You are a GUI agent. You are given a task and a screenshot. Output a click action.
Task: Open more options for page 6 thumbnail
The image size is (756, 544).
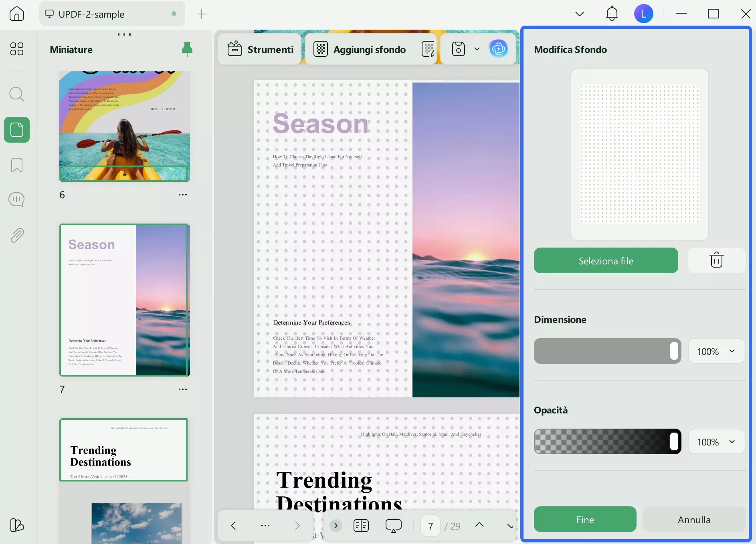coord(183,195)
